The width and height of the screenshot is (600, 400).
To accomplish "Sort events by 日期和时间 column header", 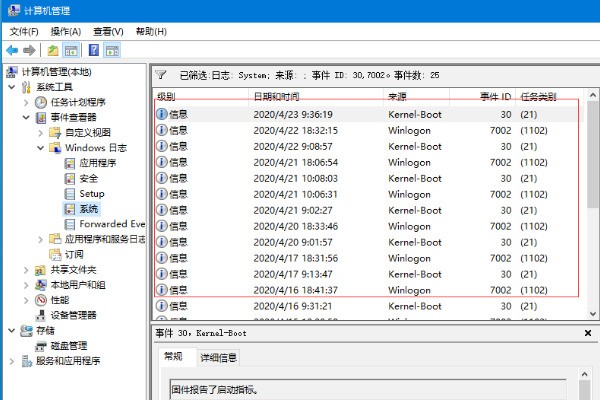I will coord(275,97).
